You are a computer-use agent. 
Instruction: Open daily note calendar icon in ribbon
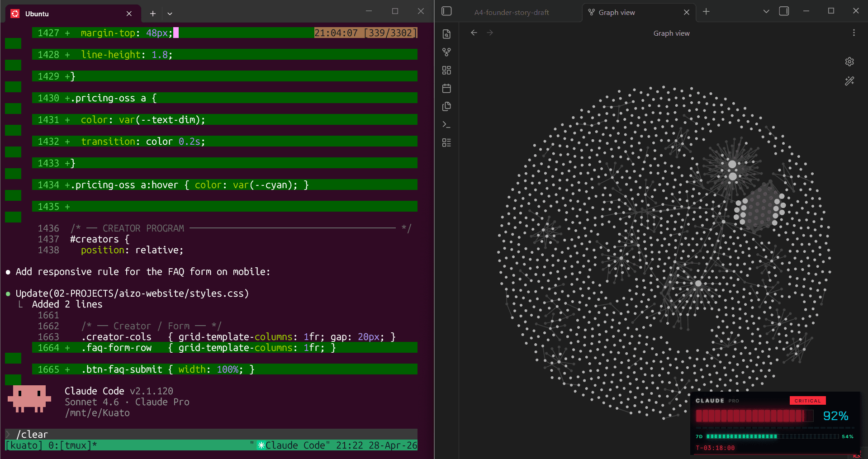446,88
